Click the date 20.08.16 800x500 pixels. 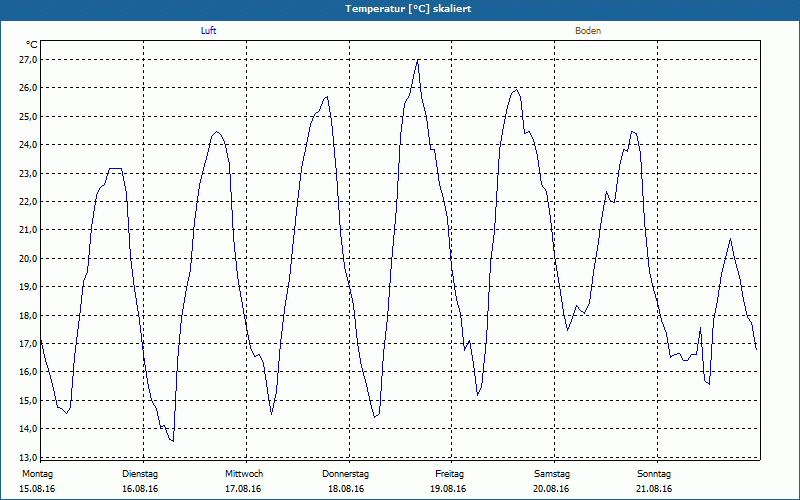[x=551, y=489]
